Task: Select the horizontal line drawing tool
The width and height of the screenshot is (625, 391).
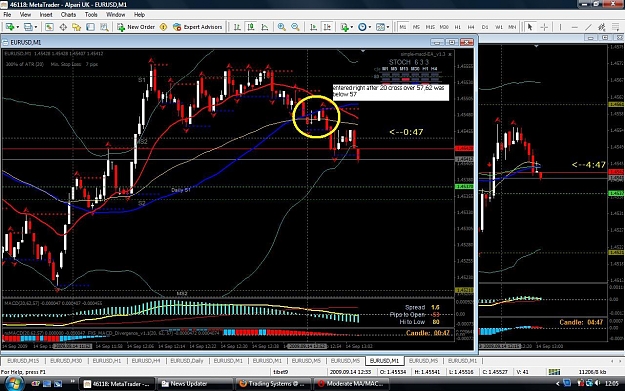Action: (x=574, y=27)
